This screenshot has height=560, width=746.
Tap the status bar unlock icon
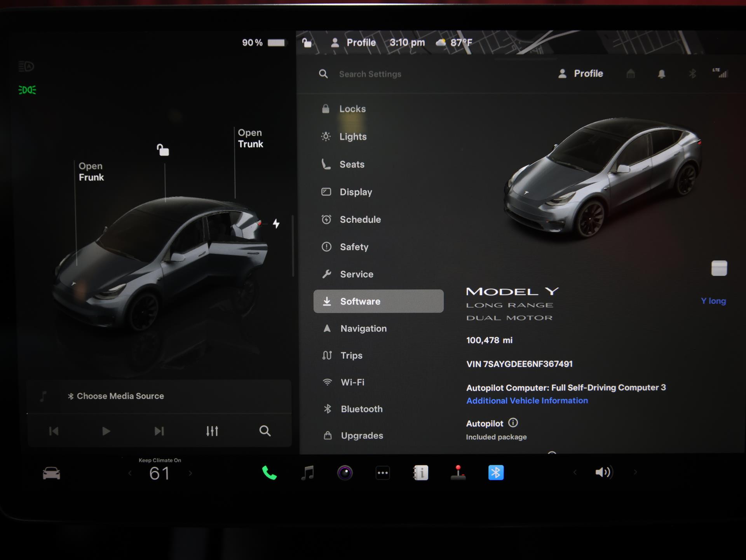coord(307,42)
